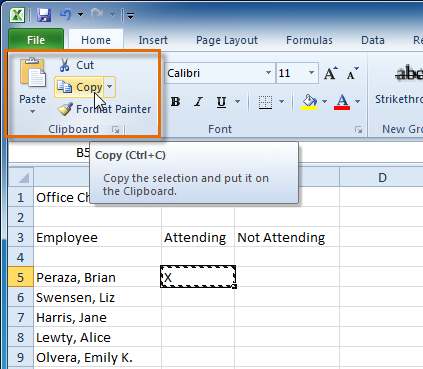The image size is (423, 369).
Task: Select the Not Attending header cell
Action: coord(287,237)
